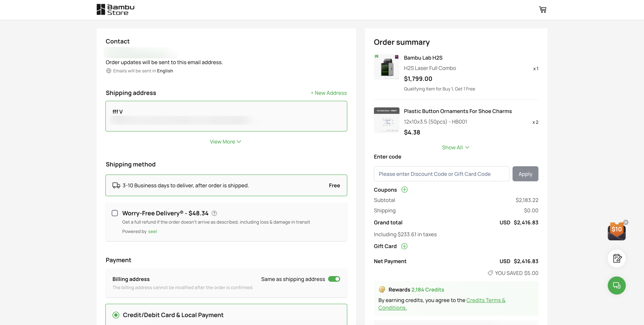644x325 pixels.
Task: Go to Bambu Store homepage logo
Action: [116, 10]
